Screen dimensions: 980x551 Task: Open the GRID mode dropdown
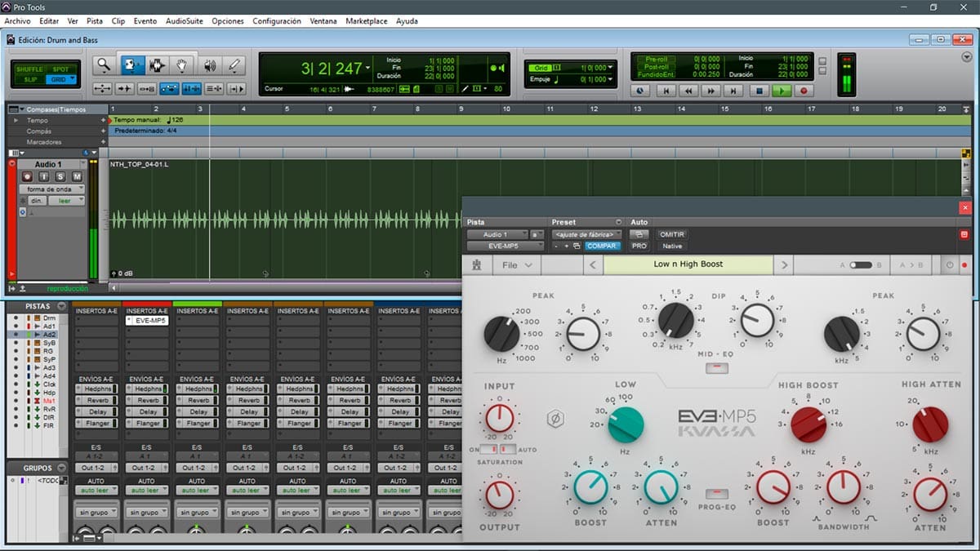click(62, 79)
